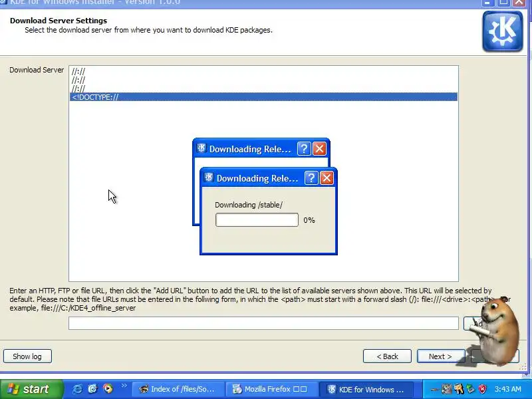Click the Show log button
Screen dimensions: 532x399
tap(27, 356)
